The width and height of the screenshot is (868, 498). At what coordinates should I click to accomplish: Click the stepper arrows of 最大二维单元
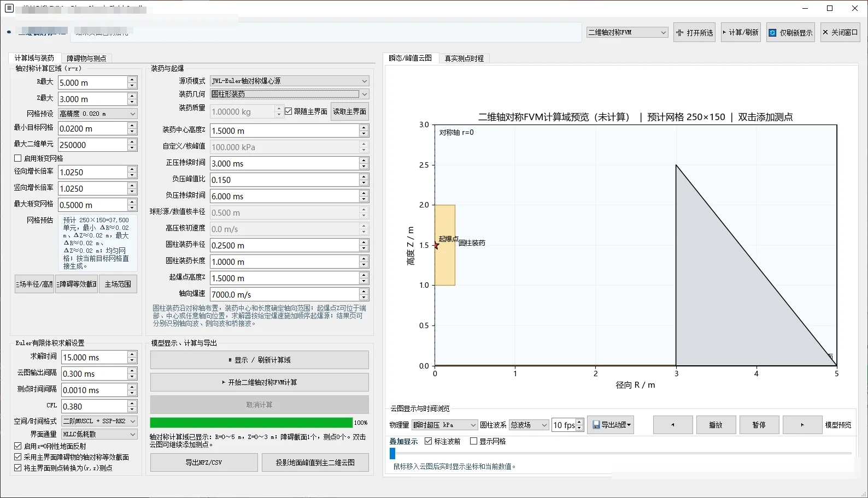coord(132,145)
